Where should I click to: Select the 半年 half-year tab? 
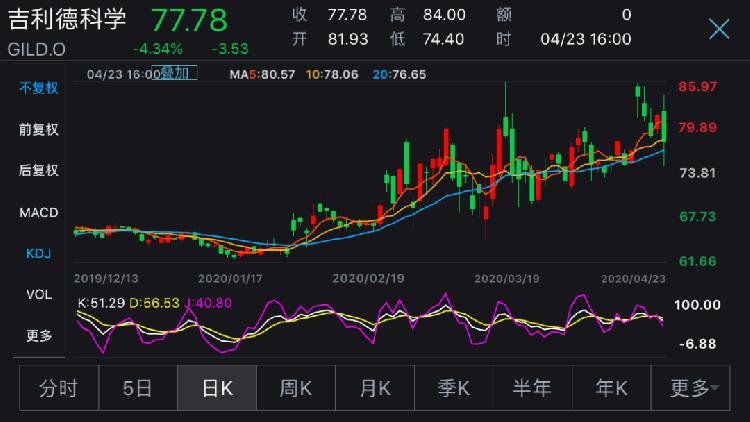[533, 388]
